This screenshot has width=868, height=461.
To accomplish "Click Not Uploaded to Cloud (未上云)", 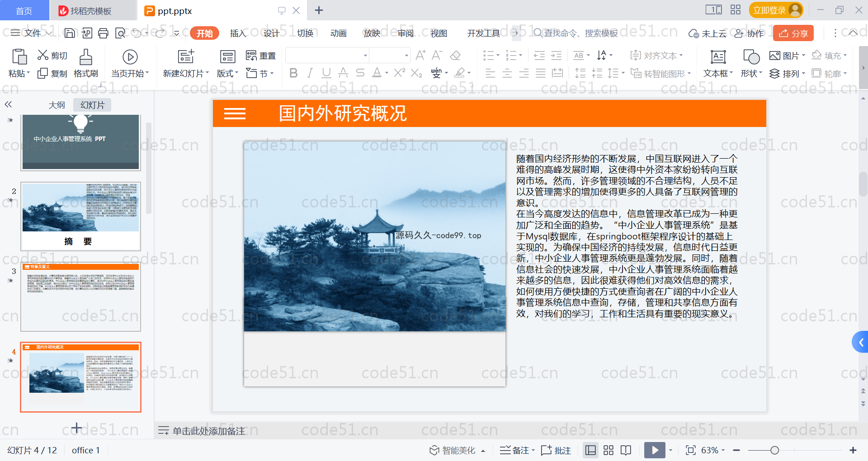I will click(708, 33).
